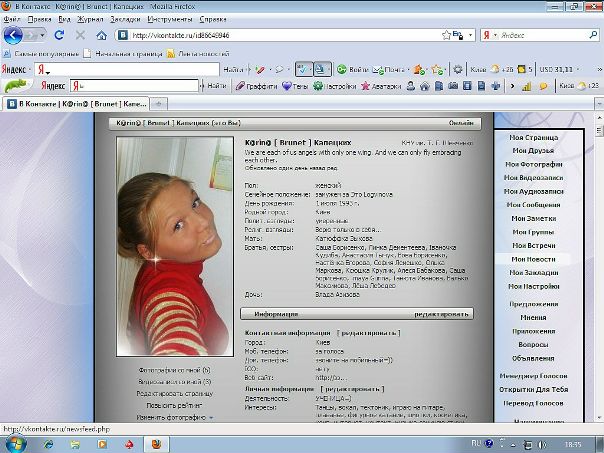Click the bar chart icon on VK toolbar
Viewport: 604px width, 453px height.
[527, 86]
